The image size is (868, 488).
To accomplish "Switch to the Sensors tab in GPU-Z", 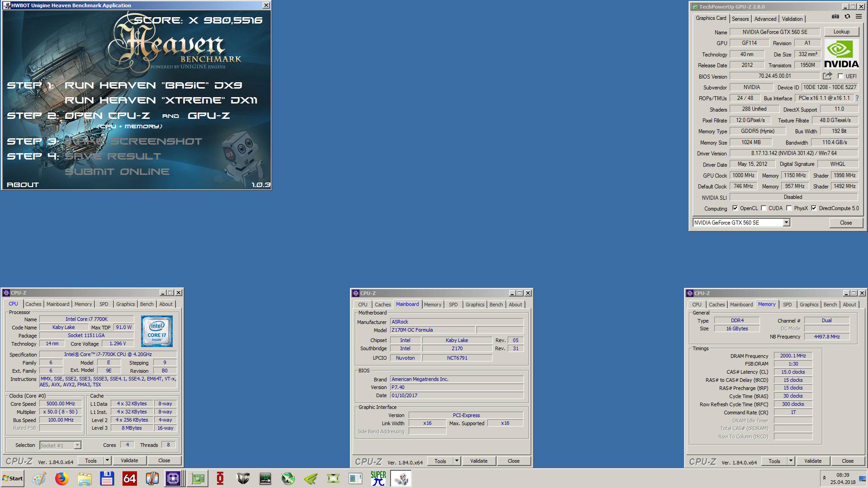I will click(x=740, y=19).
